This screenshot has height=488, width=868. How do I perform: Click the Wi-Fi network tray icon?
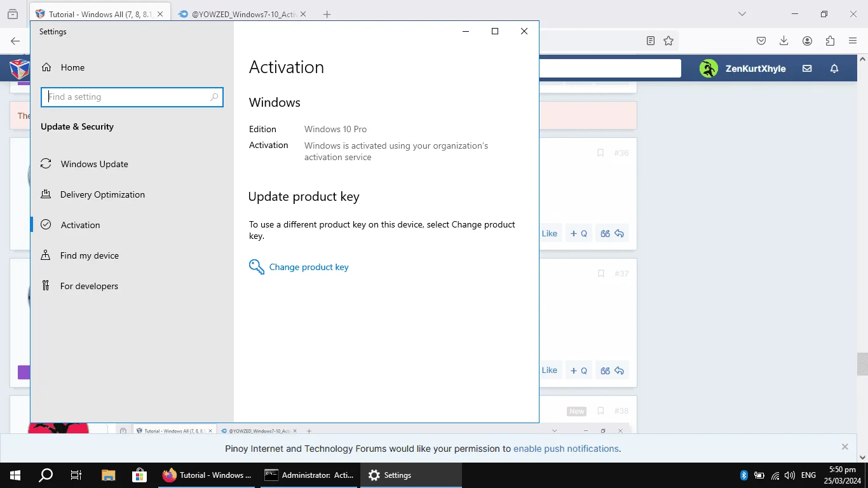[x=775, y=475]
